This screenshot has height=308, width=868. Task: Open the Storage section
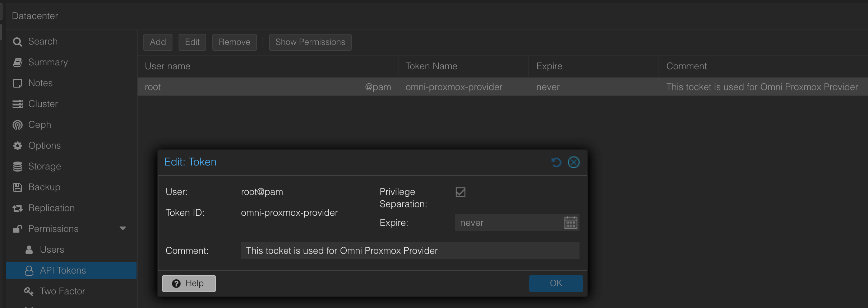(x=45, y=167)
